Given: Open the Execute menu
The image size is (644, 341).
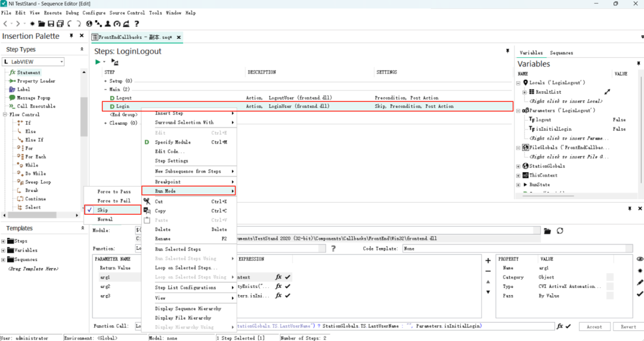Looking at the screenshot, I should point(52,13).
